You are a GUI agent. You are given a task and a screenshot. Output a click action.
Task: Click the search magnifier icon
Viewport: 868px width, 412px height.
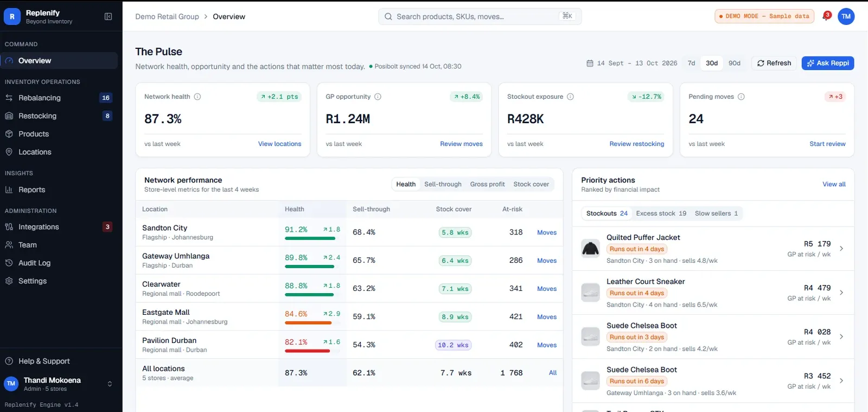point(388,17)
